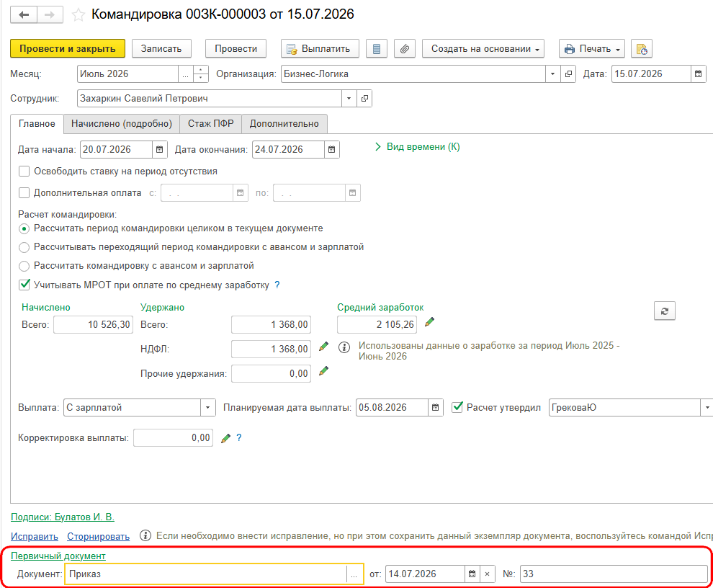Open the document movements report icon
Viewport: 713px width, 588px height.
point(377,49)
